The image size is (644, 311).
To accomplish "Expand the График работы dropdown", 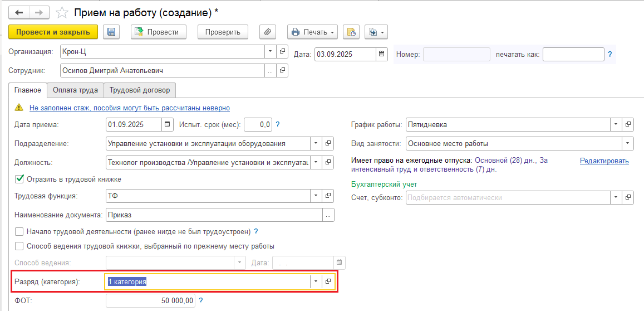I will click(x=616, y=125).
